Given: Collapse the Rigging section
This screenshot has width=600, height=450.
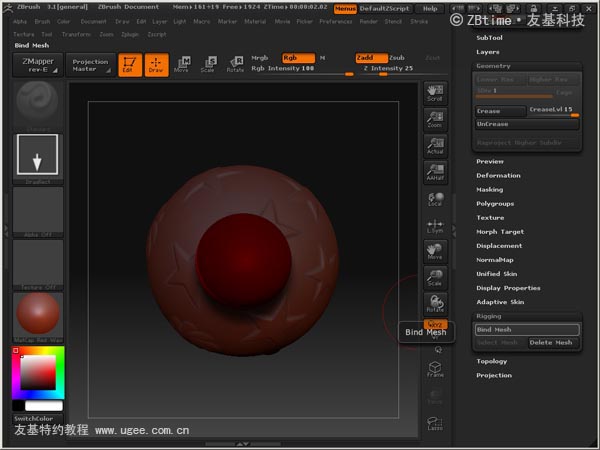Looking at the screenshot, I should [x=489, y=316].
